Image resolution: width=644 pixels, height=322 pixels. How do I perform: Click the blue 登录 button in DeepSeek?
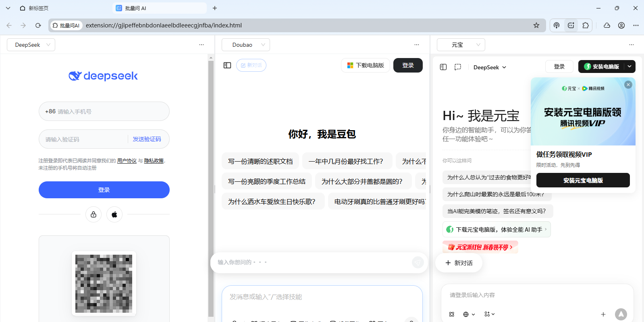click(x=104, y=190)
